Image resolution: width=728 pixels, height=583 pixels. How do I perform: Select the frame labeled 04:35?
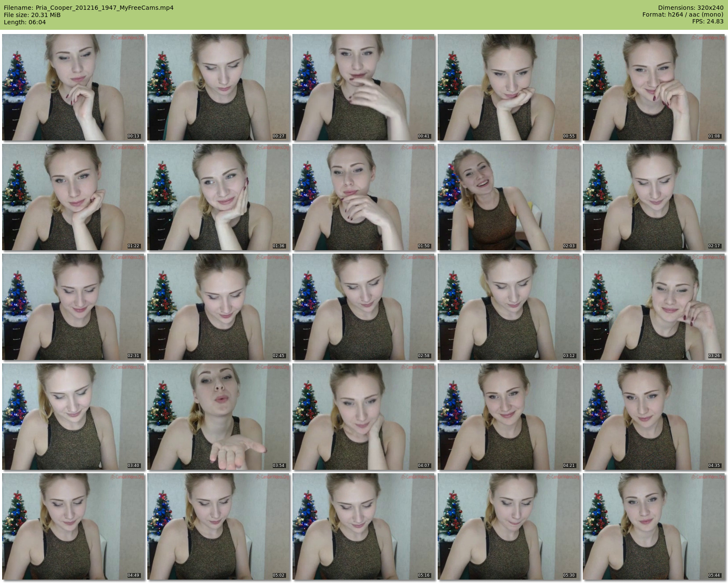654,417
